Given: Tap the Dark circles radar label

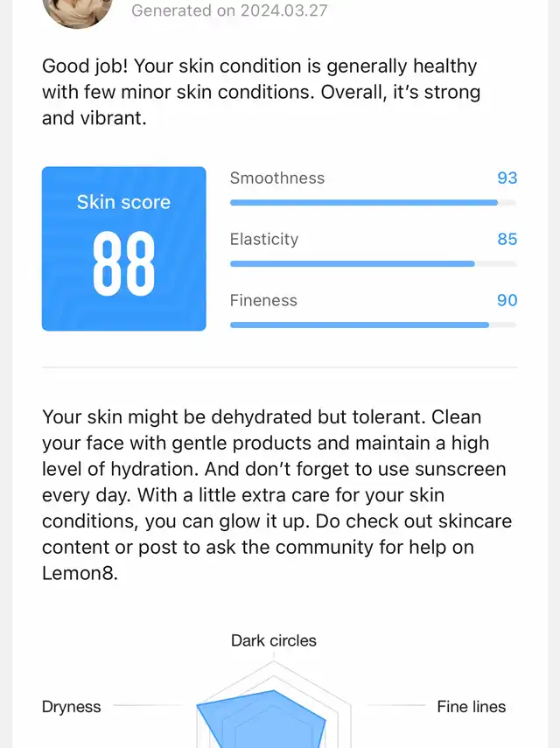Looking at the screenshot, I should [274, 640].
